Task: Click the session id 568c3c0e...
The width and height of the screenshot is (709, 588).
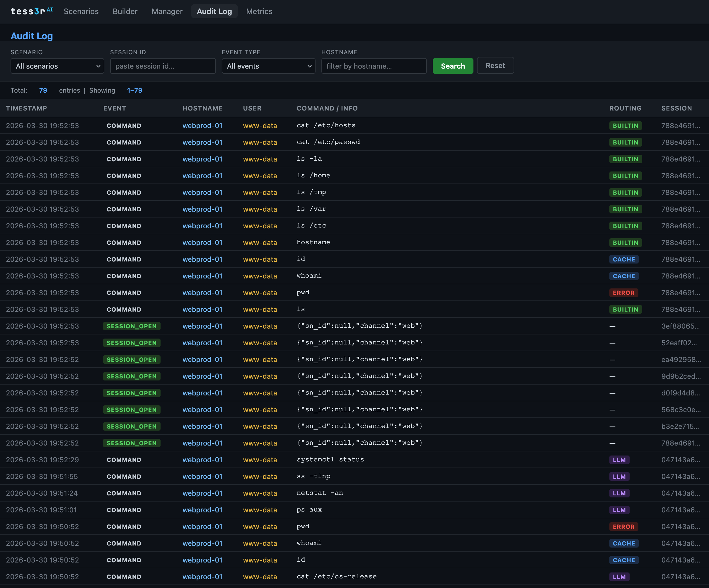Action: (681, 410)
